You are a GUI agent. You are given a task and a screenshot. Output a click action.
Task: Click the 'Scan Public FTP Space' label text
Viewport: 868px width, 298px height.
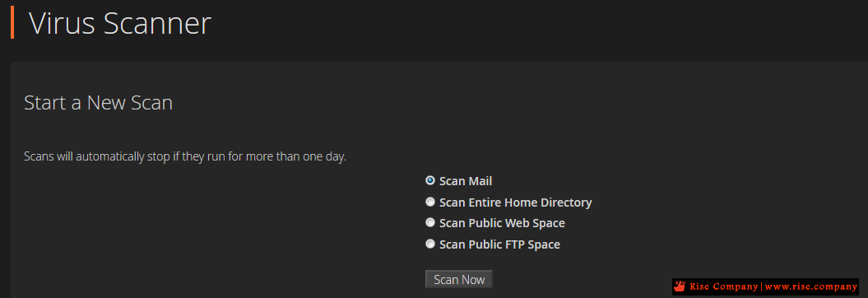[500, 244]
